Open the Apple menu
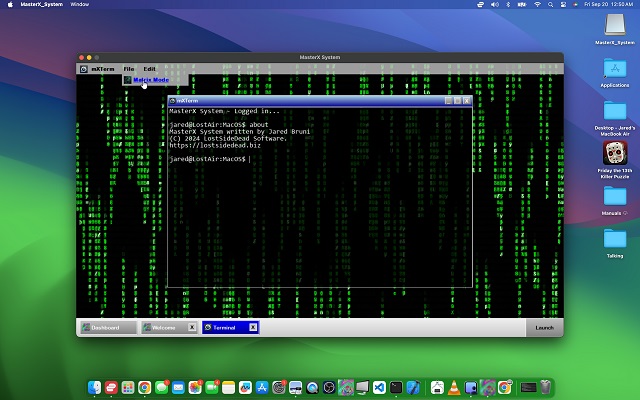The width and height of the screenshot is (640, 400). coord(10,4)
